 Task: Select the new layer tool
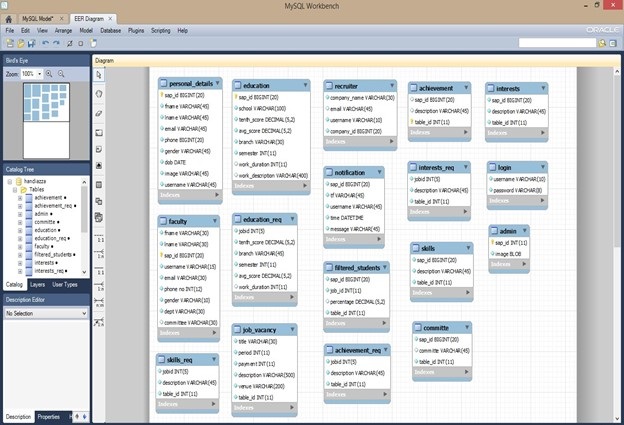pyautogui.click(x=99, y=133)
